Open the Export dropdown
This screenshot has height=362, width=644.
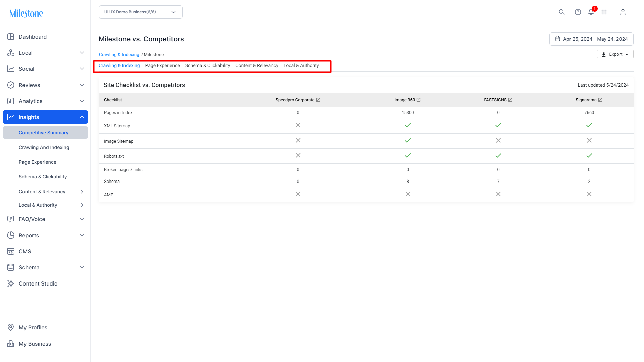click(615, 54)
